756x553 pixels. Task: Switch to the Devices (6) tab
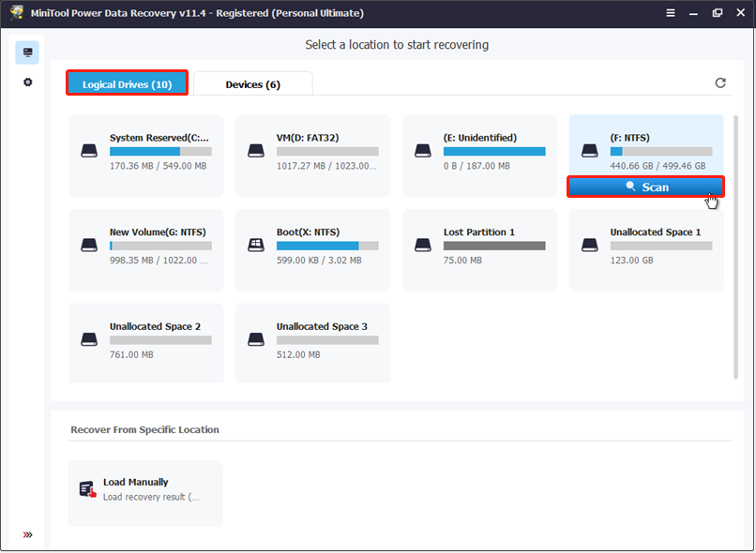tap(252, 84)
